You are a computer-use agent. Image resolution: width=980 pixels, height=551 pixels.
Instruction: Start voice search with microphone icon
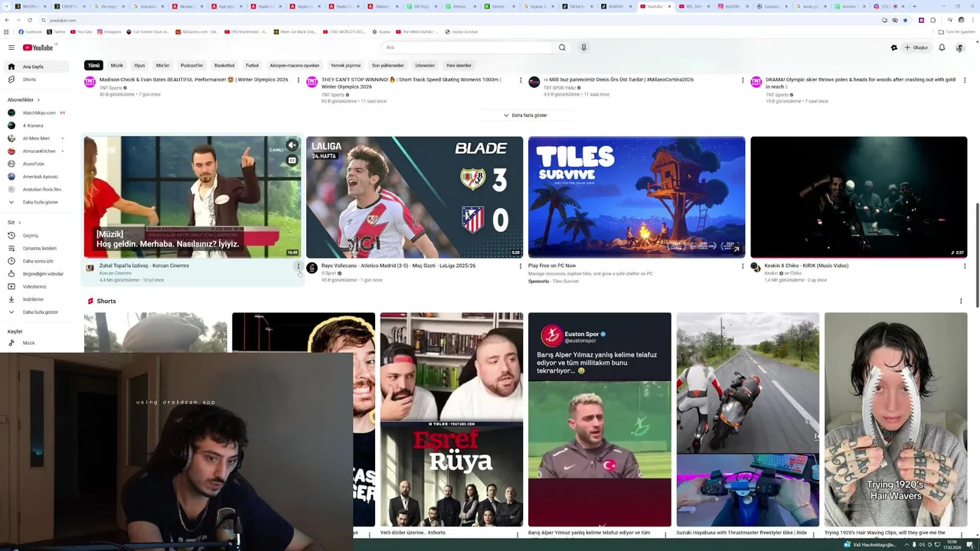pos(583,47)
